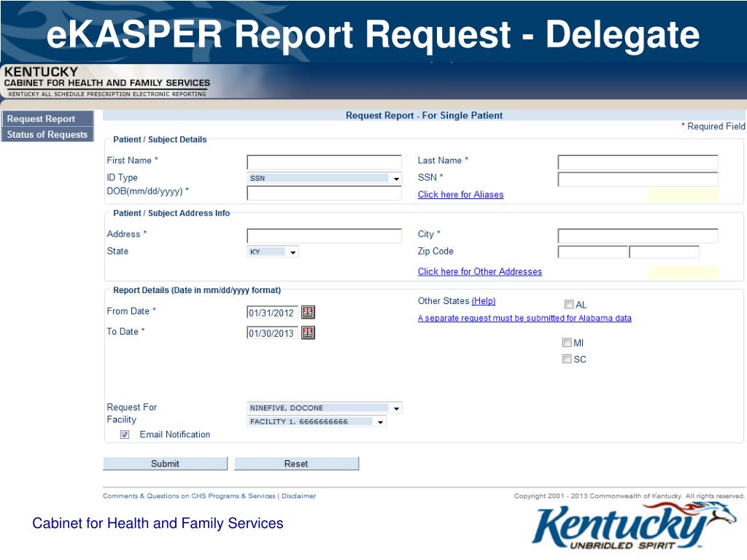This screenshot has width=747, height=560.
Task: Focus the first Zip Code box
Action: point(592,252)
